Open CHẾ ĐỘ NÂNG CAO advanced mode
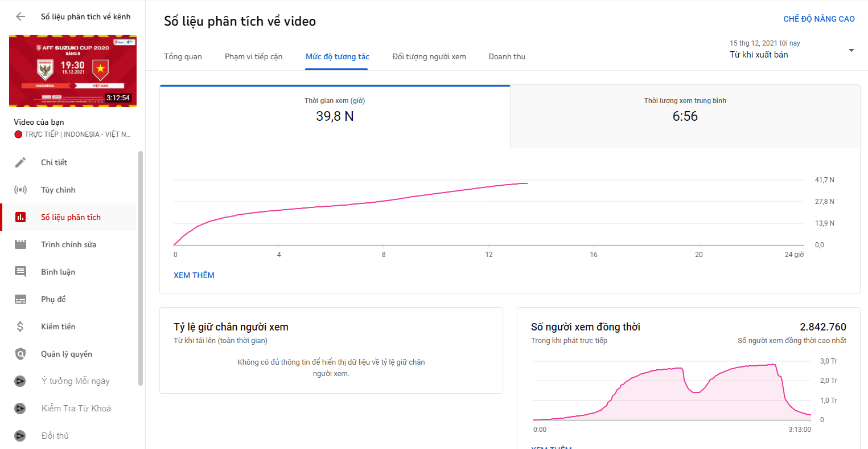868x449 pixels. tap(820, 18)
